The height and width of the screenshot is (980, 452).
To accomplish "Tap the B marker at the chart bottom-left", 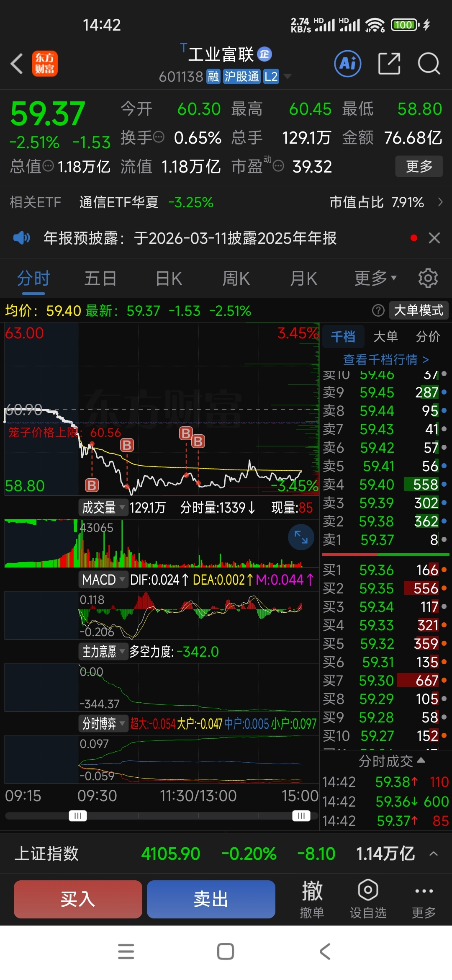I will (92, 485).
